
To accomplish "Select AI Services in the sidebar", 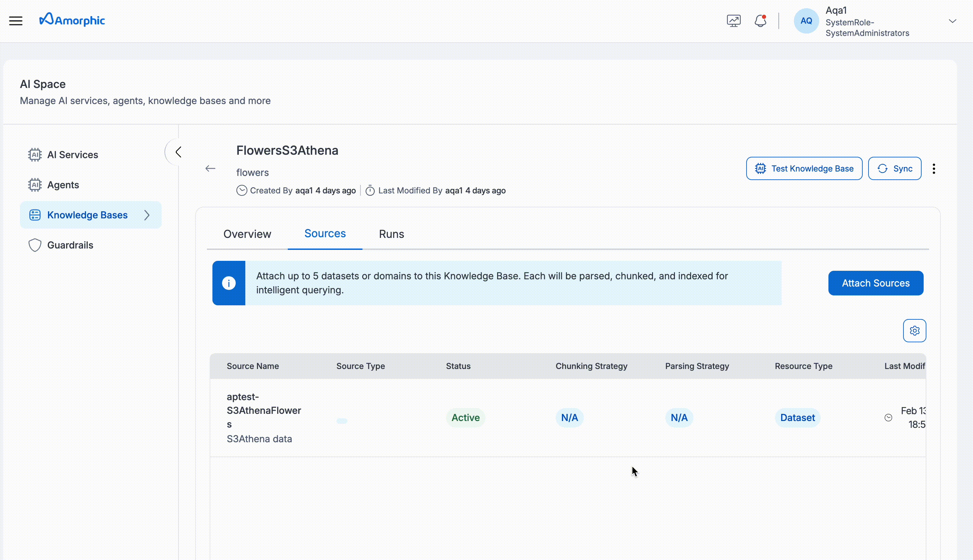I will 72,155.
